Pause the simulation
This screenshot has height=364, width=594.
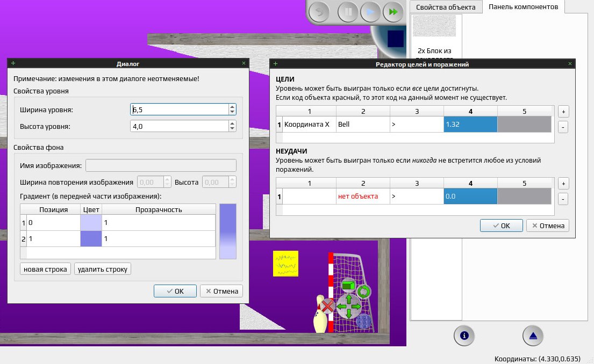(x=347, y=12)
